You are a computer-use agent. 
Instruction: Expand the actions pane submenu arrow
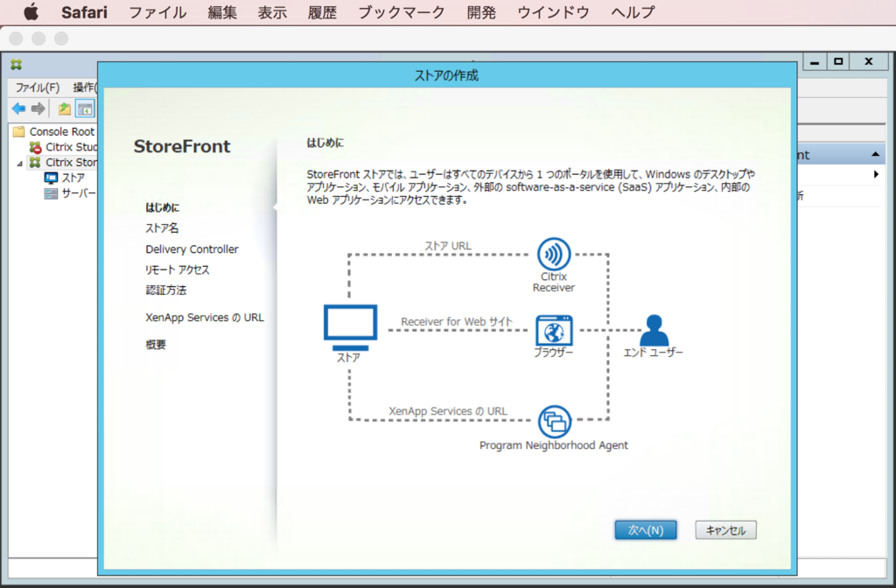pyautogui.click(x=876, y=174)
